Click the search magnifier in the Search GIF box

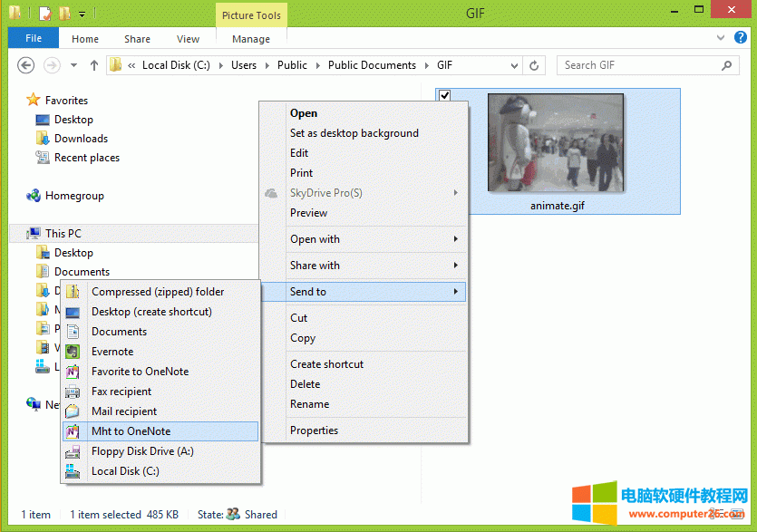click(x=725, y=65)
